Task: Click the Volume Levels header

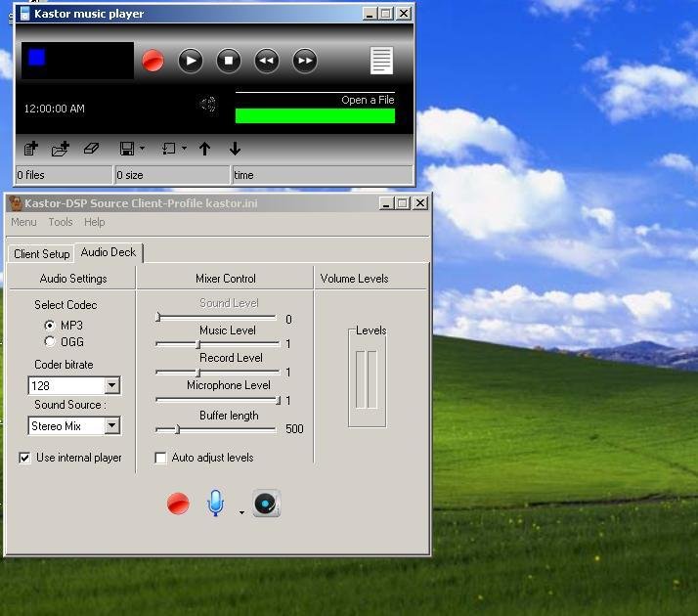Action: click(354, 279)
